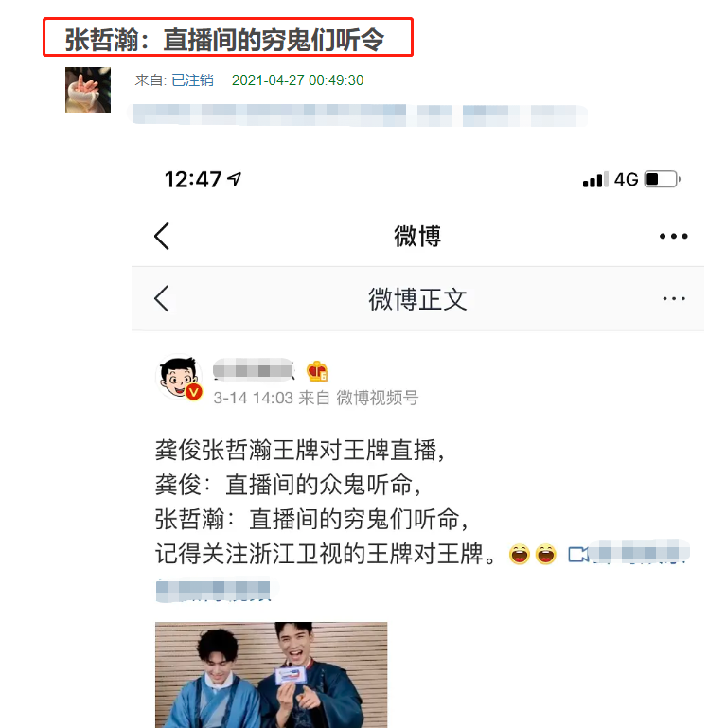726x728 pixels.
Task: Open the bold three-dot menu on 微博 bar
Action: [x=674, y=237]
